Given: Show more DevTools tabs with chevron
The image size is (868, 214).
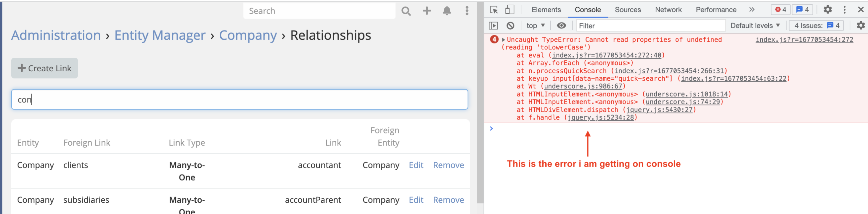Looking at the screenshot, I should coord(752,10).
